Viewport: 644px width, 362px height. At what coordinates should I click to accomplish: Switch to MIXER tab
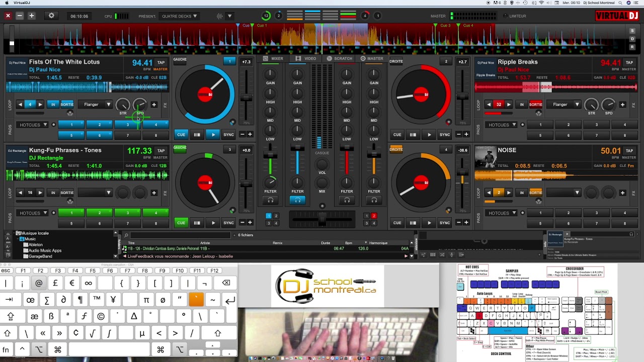[274, 59]
